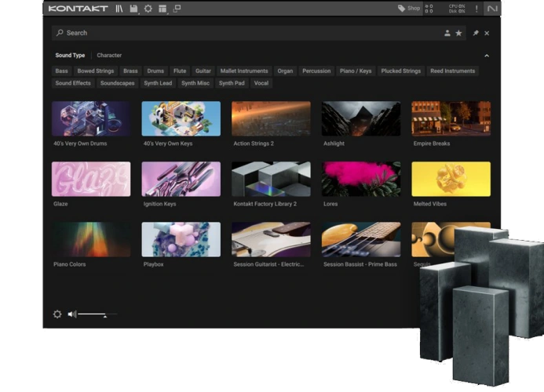Open browser settings gear at bottom left
The image size is (544, 392).
coord(57,314)
